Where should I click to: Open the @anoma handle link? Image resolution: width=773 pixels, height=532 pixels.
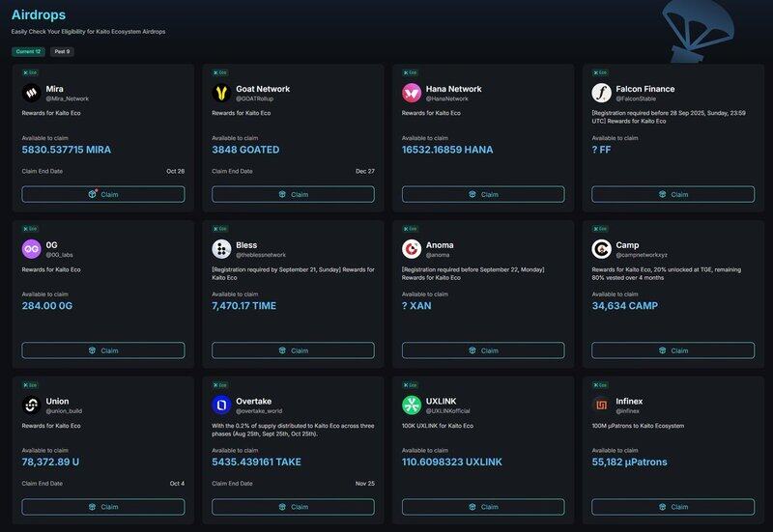(438, 255)
